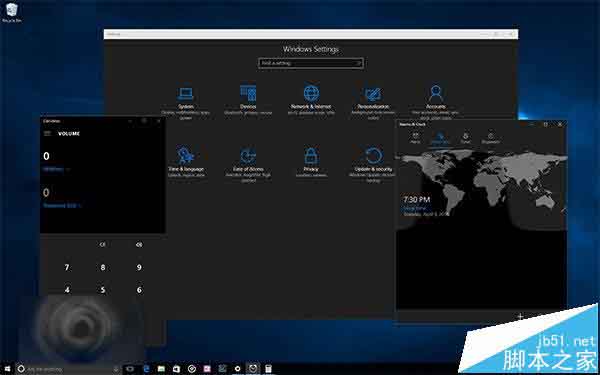
Task: Open the Personalization settings category
Action: click(373, 101)
